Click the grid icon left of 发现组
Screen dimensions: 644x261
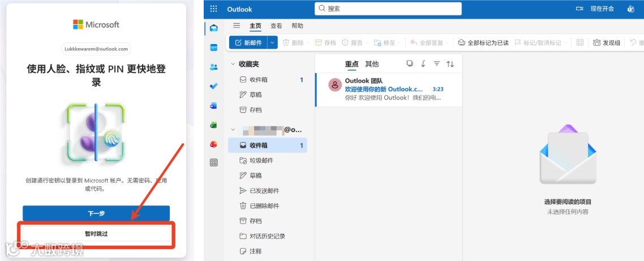coord(580,43)
